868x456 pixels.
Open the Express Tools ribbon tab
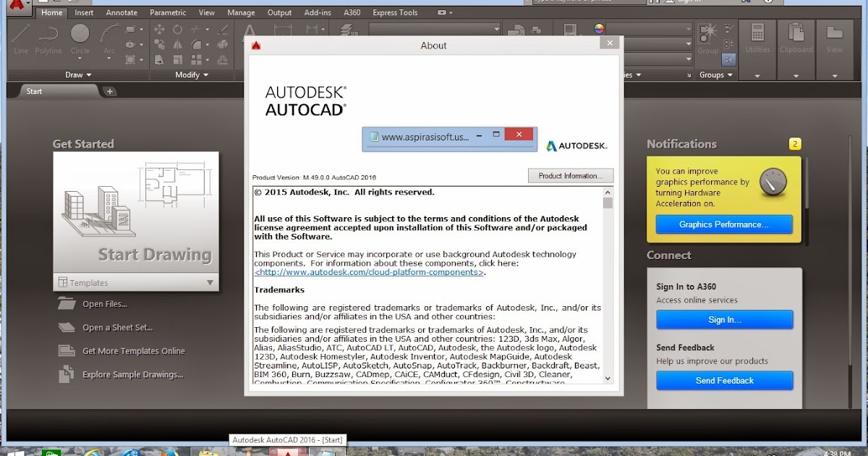point(394,12)
